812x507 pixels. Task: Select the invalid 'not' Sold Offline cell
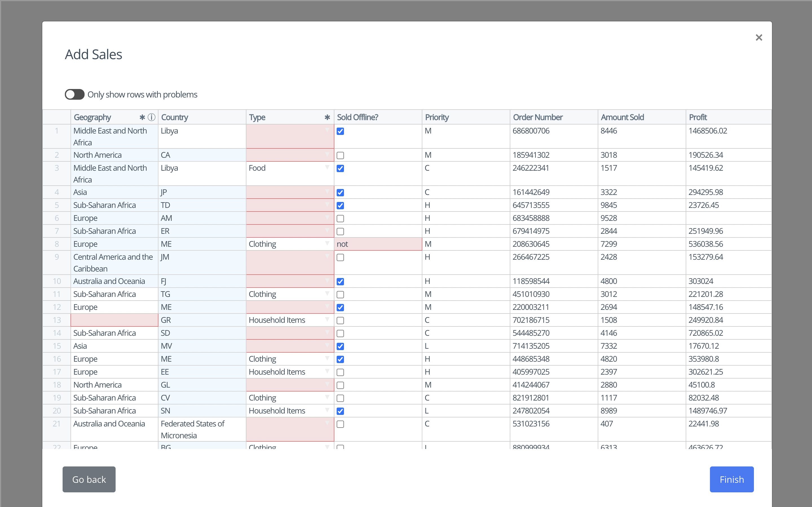378,244
